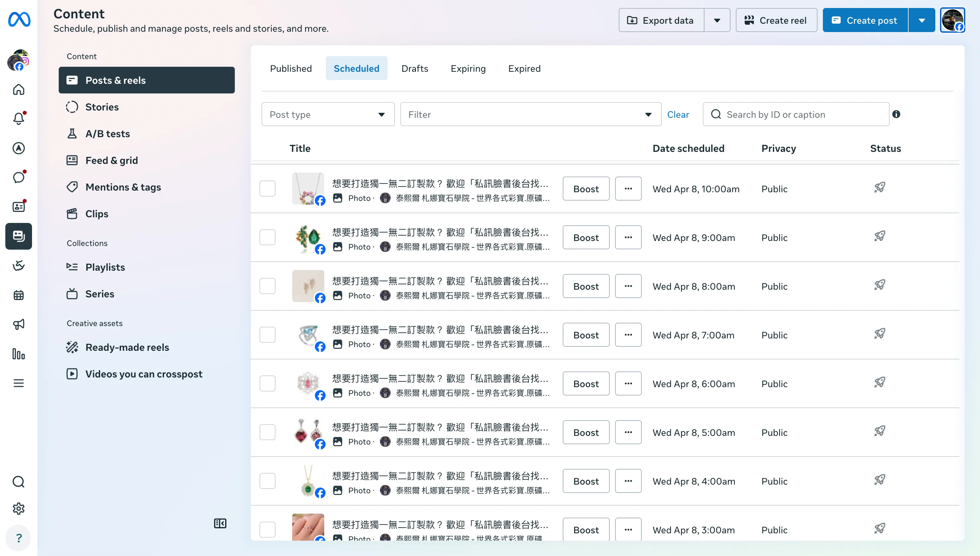This screenshot has width=980, height=556.
Task: Open Home from the left rail
Action: [x=19, y=90]
